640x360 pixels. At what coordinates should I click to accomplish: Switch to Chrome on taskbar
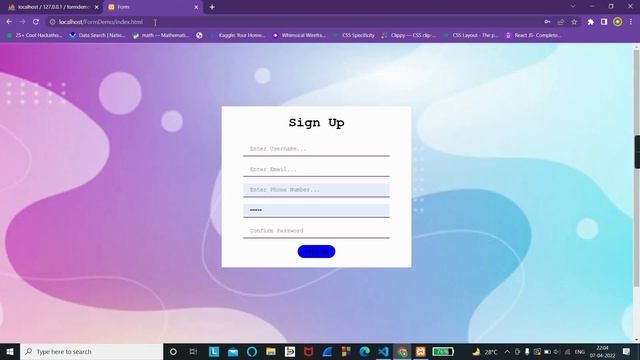click(x=402, y=351)
